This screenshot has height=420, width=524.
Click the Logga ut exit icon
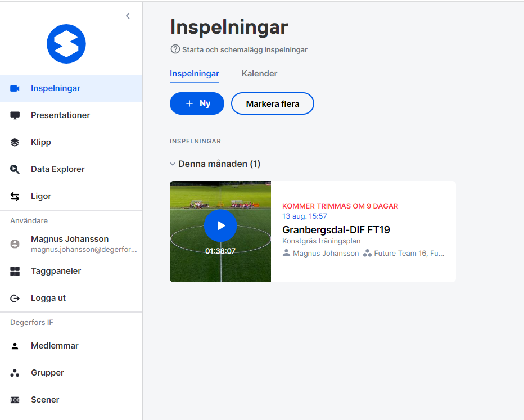click(15, 298)
